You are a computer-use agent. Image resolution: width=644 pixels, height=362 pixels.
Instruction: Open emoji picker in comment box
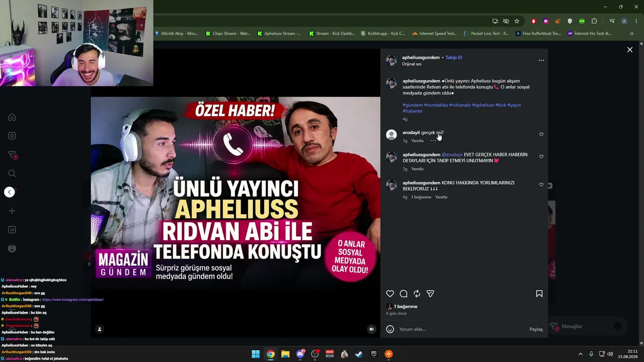coord(390,329)
